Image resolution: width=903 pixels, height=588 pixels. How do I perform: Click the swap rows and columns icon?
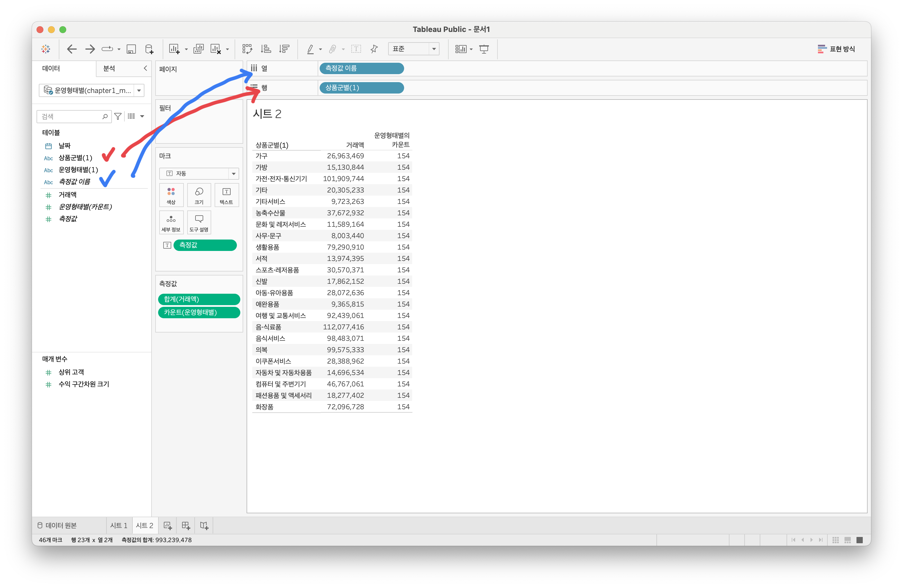point(247,49)
